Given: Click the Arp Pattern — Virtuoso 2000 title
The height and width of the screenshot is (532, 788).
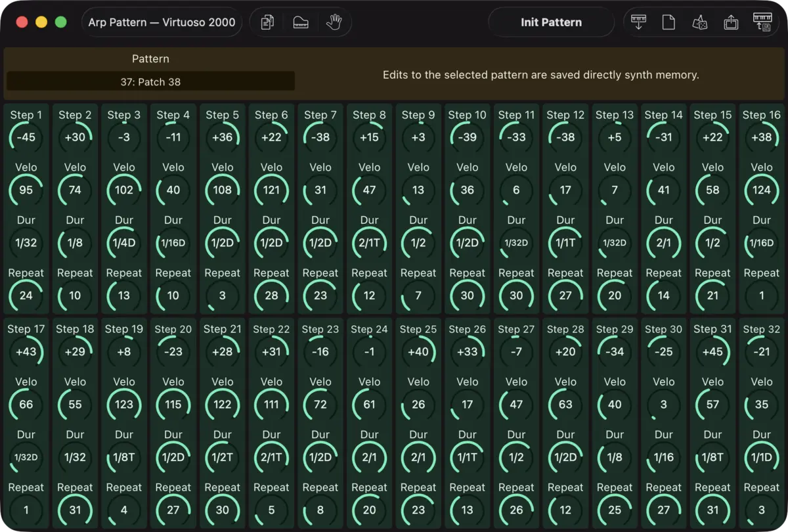Looking at the screenshot, I should pos(162,22).
